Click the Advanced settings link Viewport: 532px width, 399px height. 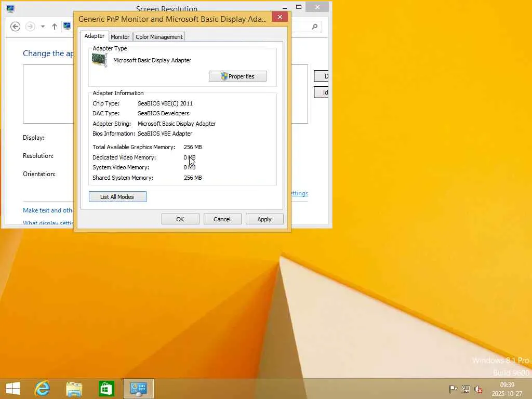(x=300, y=193)
